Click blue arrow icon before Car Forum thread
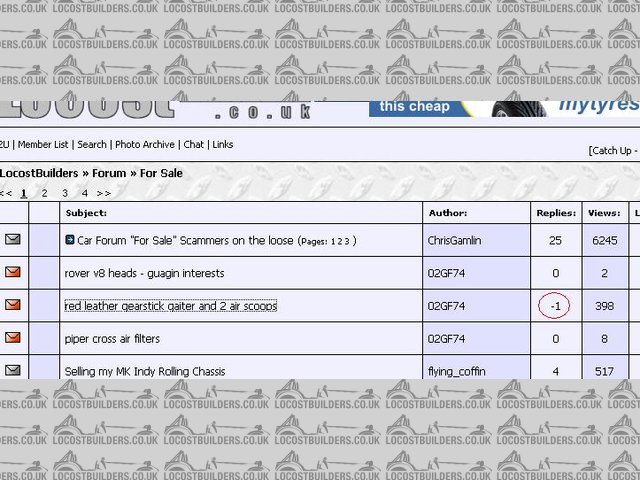Viewport: 640px width, 480px height. tap(70, 240)
